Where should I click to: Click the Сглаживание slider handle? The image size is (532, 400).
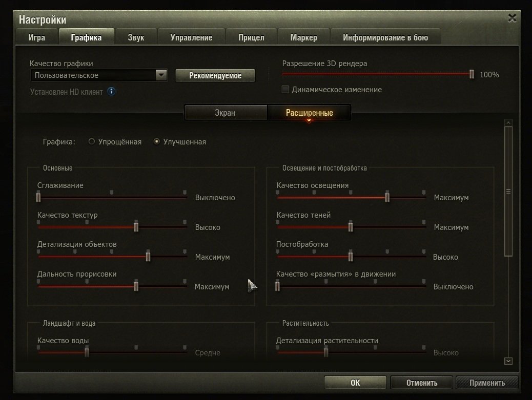[x=38, y=197]
